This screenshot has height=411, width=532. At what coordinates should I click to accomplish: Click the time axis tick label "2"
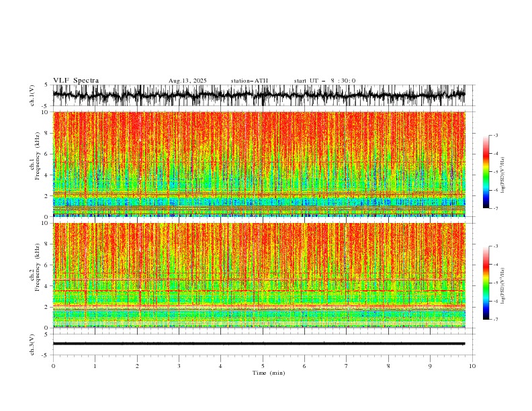[137, 366]
